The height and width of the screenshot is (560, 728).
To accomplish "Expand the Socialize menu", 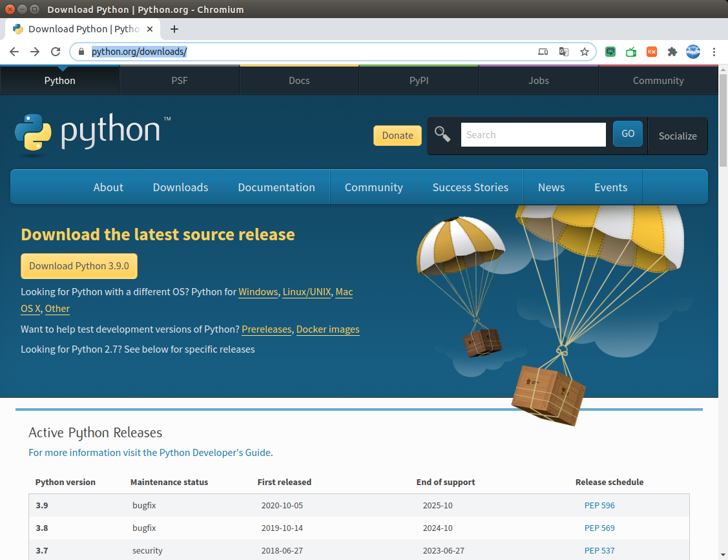I will coord(678,136).
